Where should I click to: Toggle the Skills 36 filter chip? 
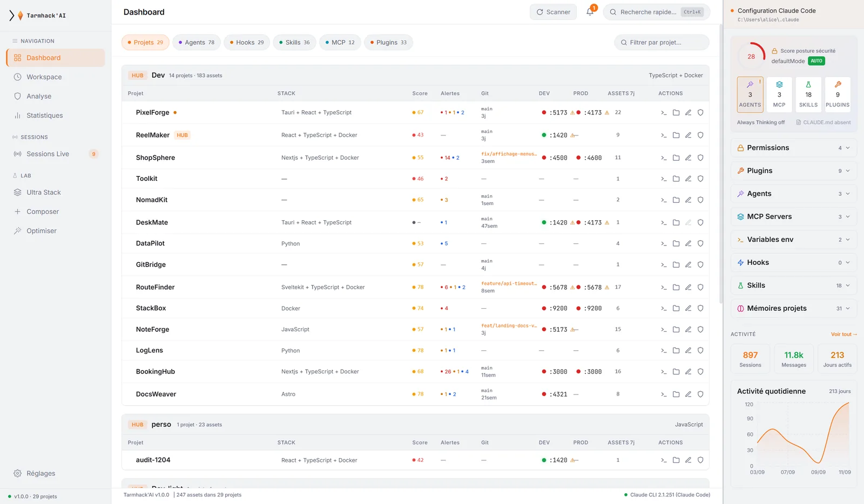point(295,43)
